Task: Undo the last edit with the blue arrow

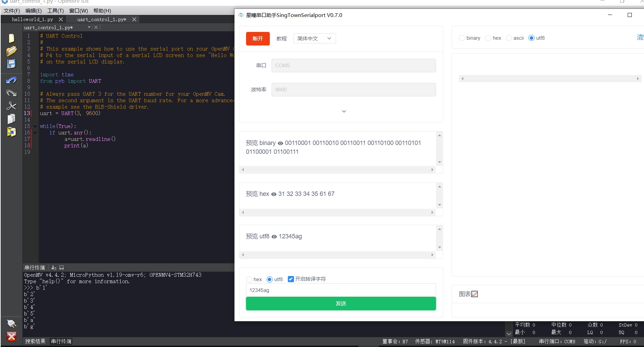Action: point(11,80)
